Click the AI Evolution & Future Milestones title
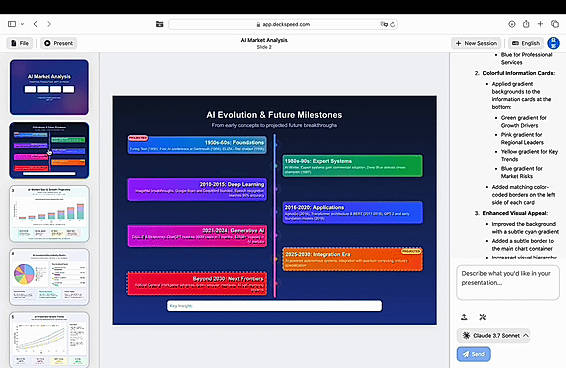The width and height of the screenshot is (566, 368). coord(274,115)
